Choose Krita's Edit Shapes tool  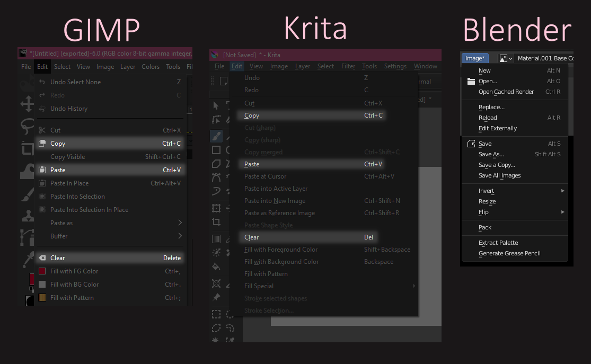coord(216,120)
